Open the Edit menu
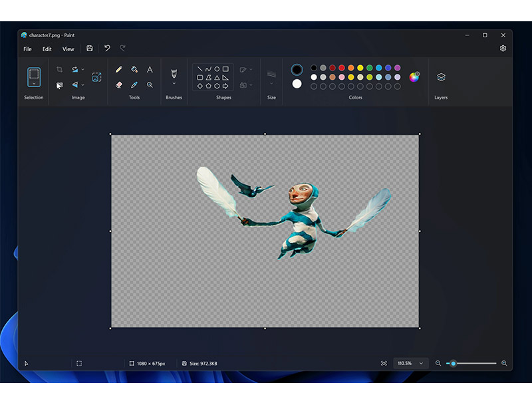The width and height of the screenshot is (532, 399). pyautogui.click(x=47, y=49)
